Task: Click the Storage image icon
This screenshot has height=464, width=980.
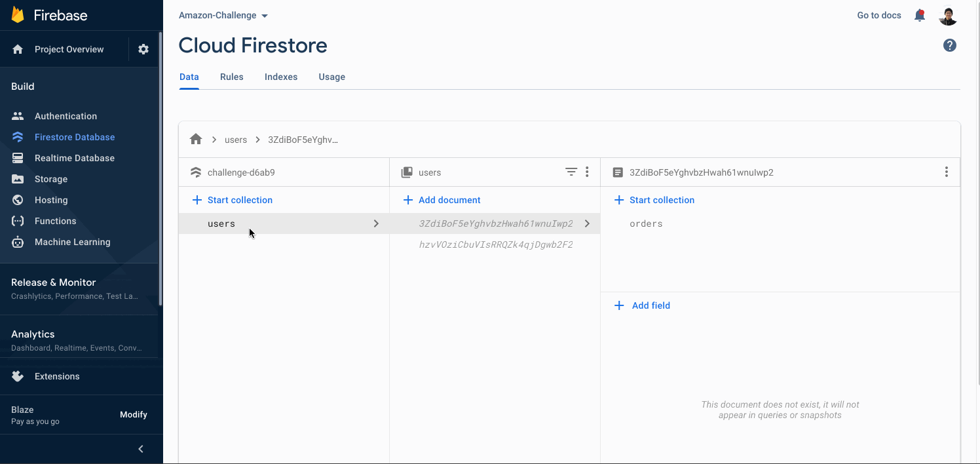Action: [18, 179]
